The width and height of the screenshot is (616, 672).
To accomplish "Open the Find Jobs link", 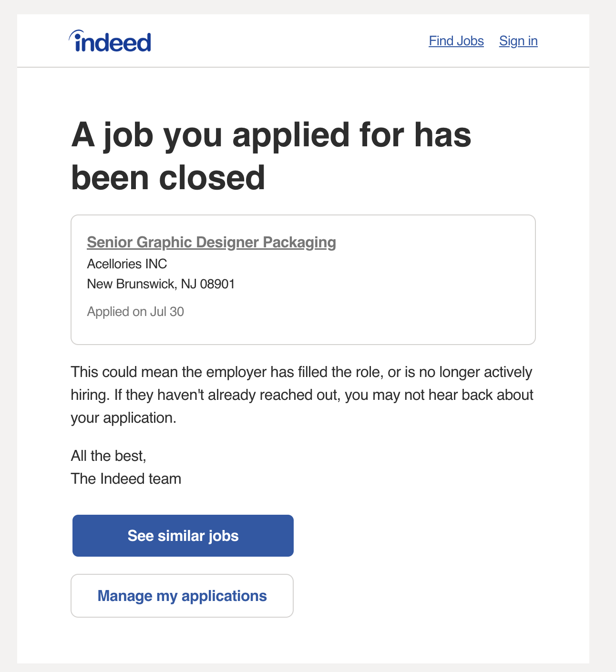I will pos(456,41).
